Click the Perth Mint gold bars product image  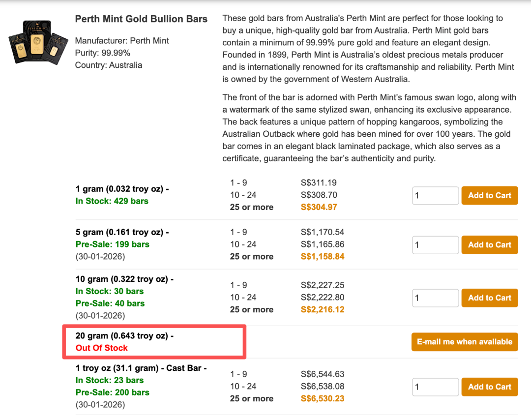pyautogui.click(x=37, y=42)
